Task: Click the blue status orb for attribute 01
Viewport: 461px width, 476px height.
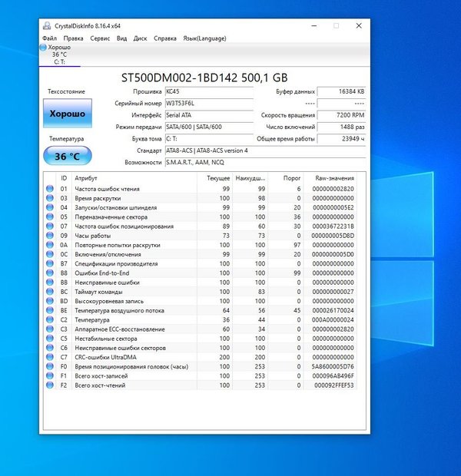Action: (x=50, y=189)
